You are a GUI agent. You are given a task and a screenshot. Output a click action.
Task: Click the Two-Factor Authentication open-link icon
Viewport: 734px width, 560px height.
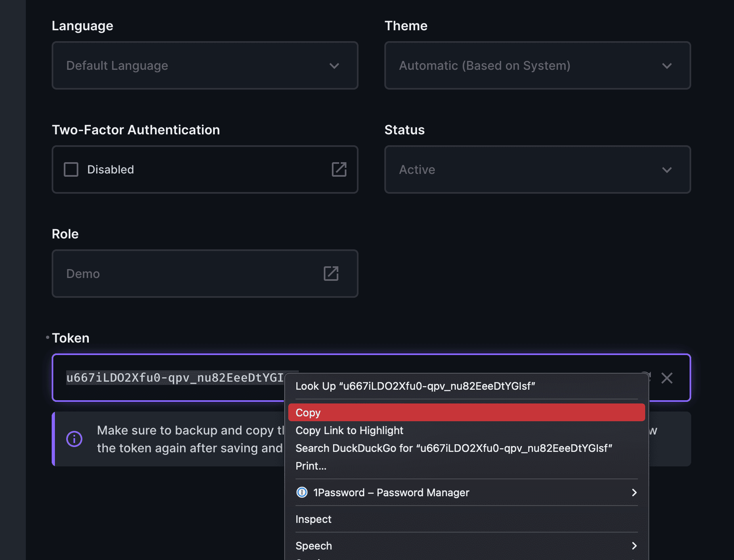339,169
